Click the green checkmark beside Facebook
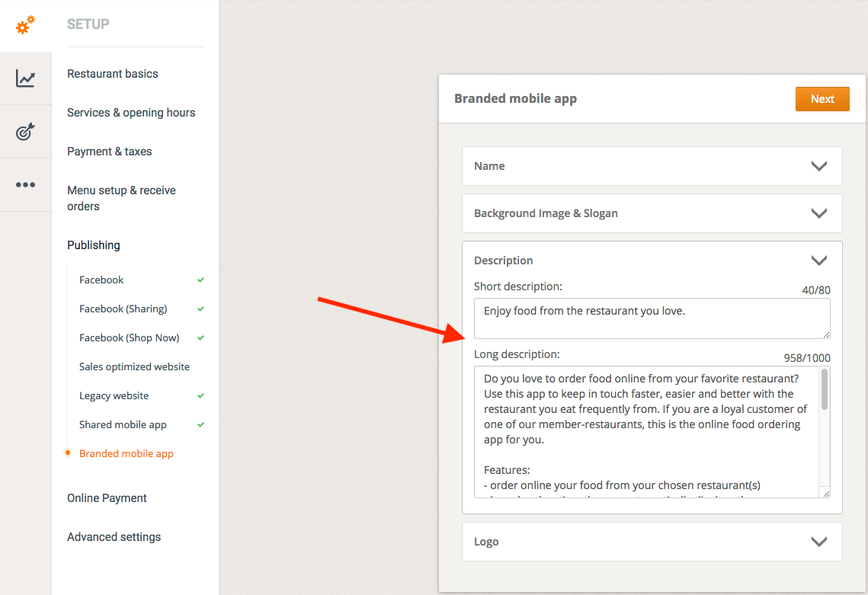868x595 pixels. pos(201,280)
